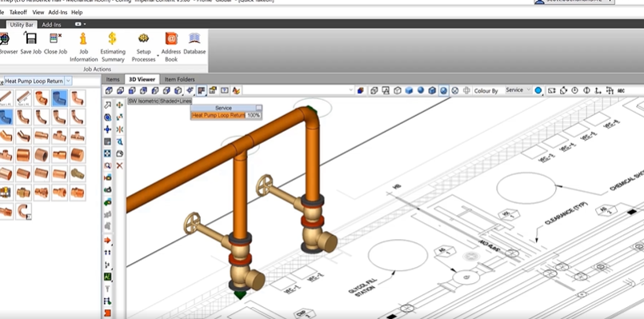Switch to the Add-Ins ribbon tab
644x319 pixels.
click(51, 25)
